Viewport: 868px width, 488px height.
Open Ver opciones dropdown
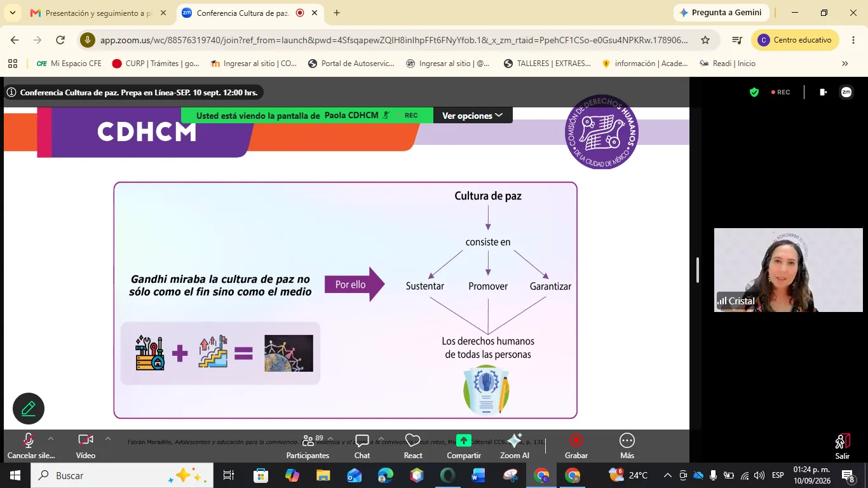click(x=473, y=116)
